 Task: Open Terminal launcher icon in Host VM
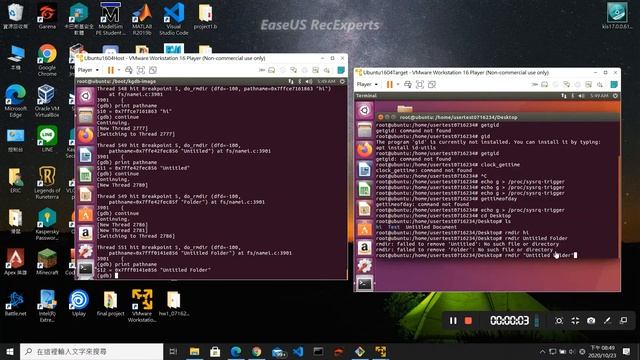[85, 269]
